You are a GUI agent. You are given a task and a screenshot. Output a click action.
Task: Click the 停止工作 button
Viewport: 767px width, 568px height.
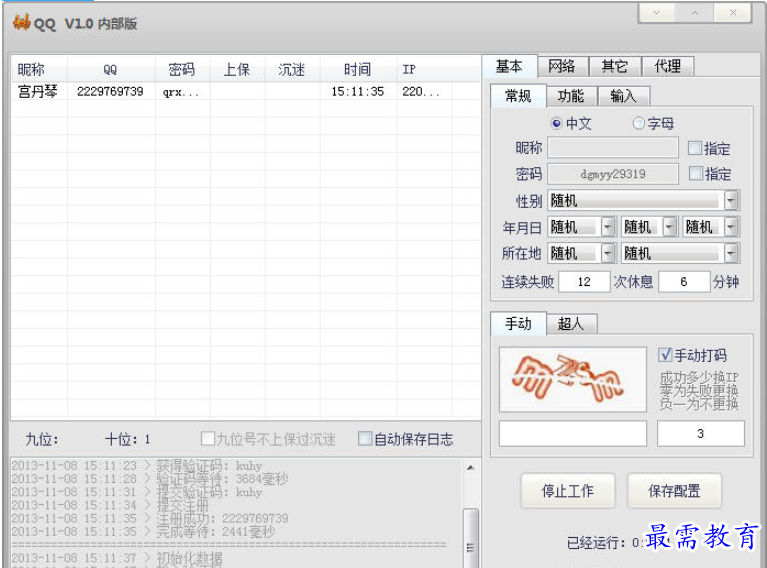pyautogui.click(x=567, y=491)
